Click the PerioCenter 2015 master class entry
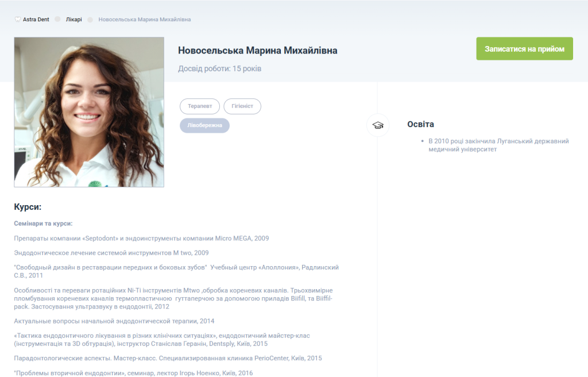588x377 pixels. [168, 358]
